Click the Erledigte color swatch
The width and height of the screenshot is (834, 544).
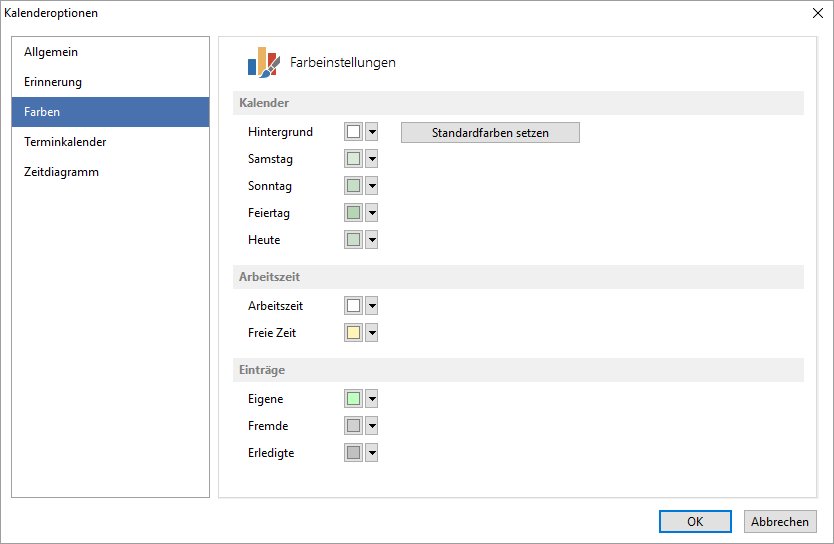click(x=353, y=453)
